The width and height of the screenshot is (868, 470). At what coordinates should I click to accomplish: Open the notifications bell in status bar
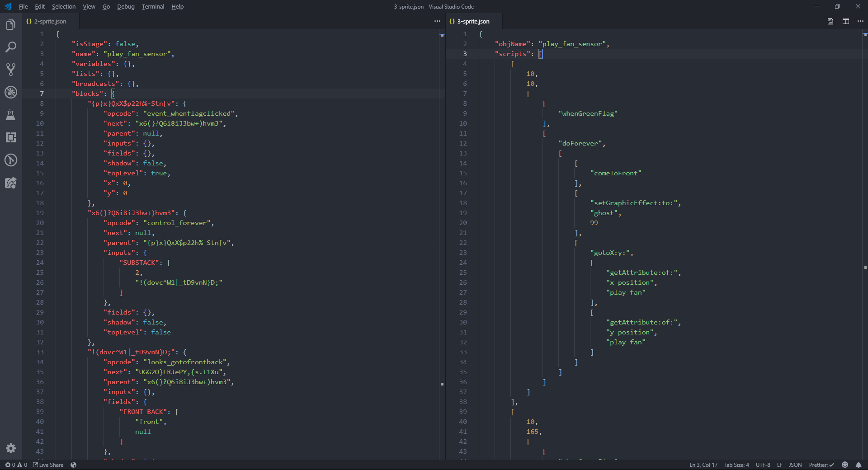coord(859,465)
